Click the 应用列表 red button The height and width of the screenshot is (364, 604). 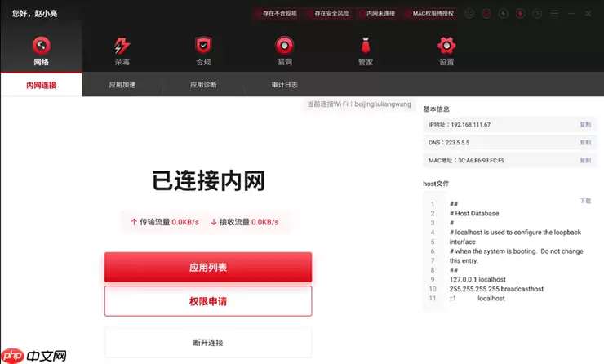coord(208,267)
